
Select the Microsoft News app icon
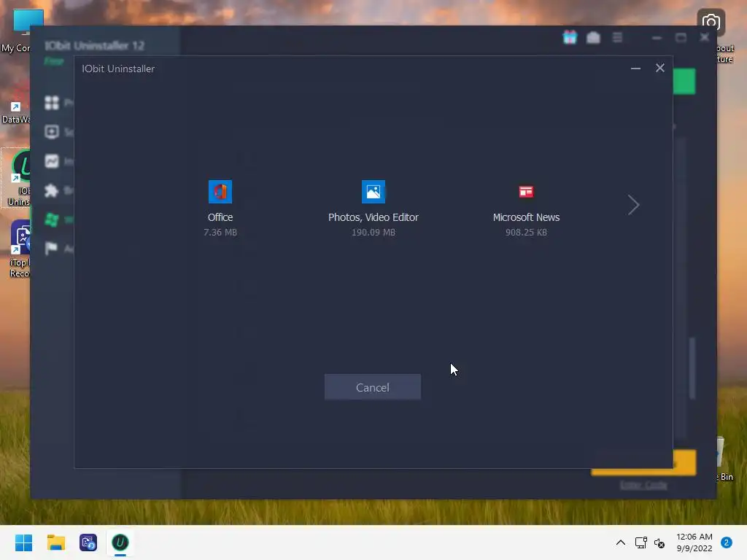coord(526,192)
